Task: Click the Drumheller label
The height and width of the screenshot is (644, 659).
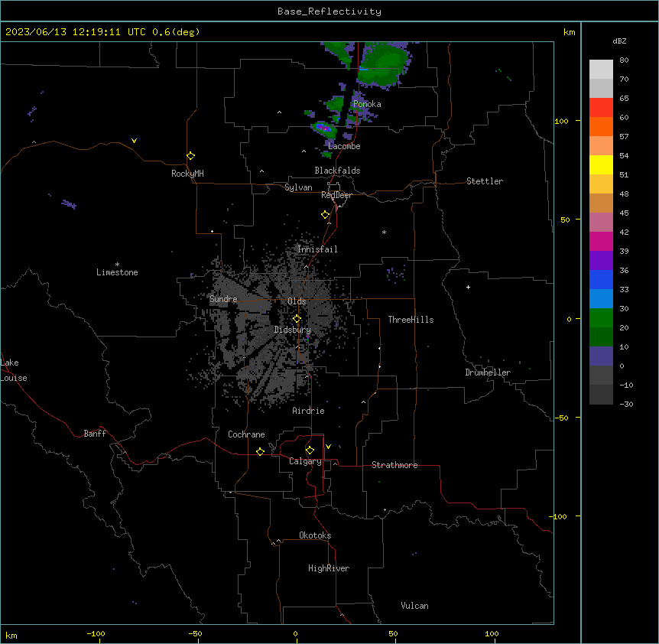Action: (488, 372)
